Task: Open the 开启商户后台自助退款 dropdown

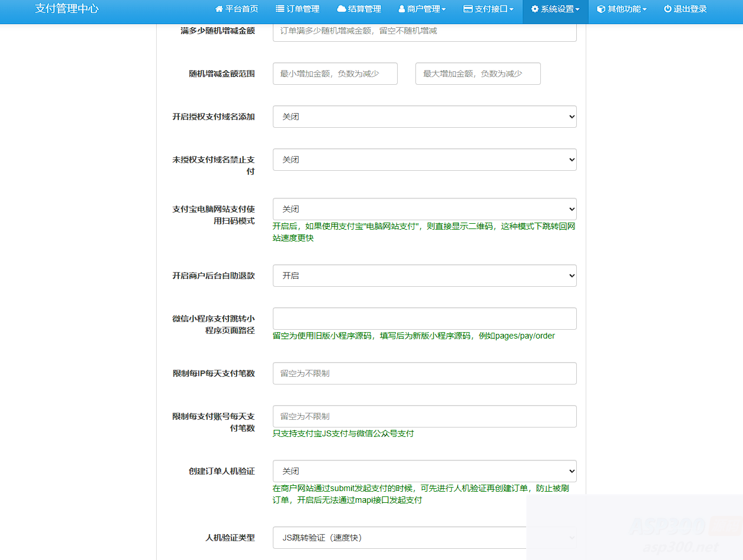Action: coord(423,276)
